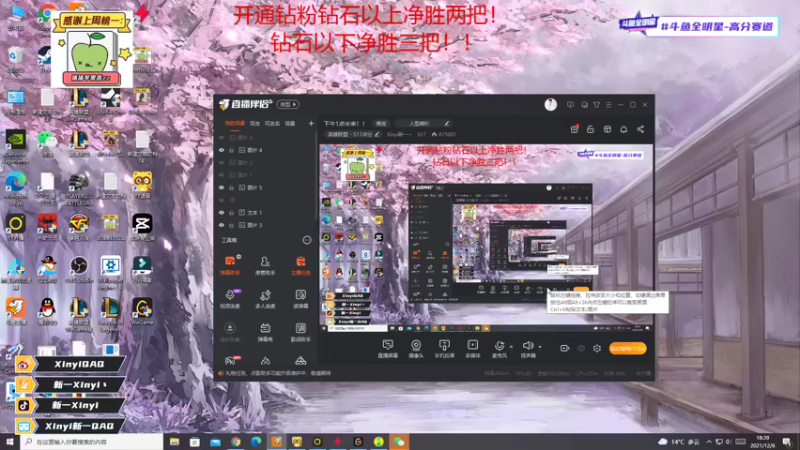This screenshot has width=800, height=450.
Task: Toggle the lock on 文本 1 layer
Action: 232,212
